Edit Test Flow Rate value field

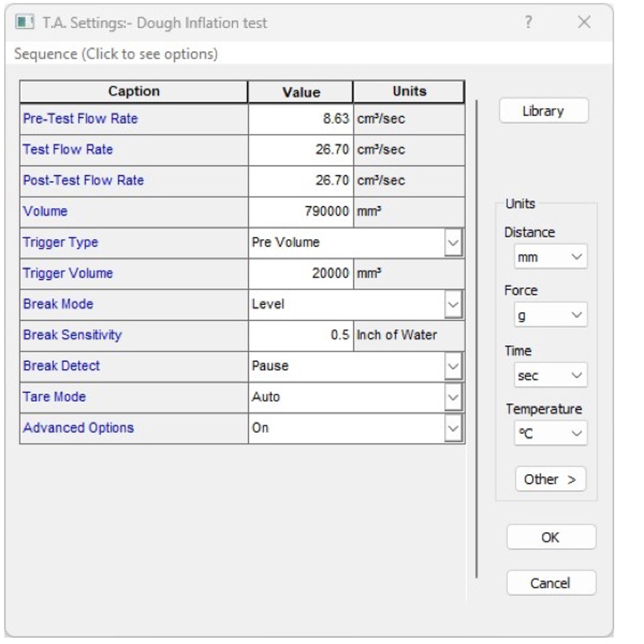coord(301,150)
